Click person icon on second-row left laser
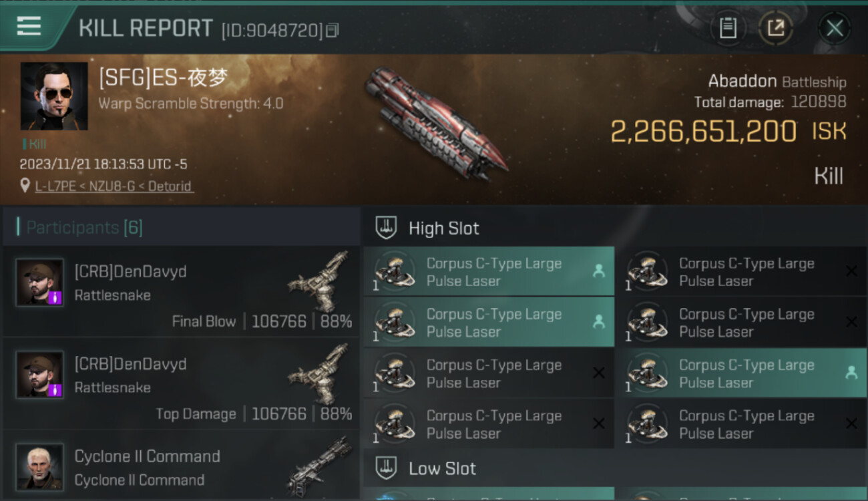The width and height of the screenshot is (868, 501). (598, 322)
